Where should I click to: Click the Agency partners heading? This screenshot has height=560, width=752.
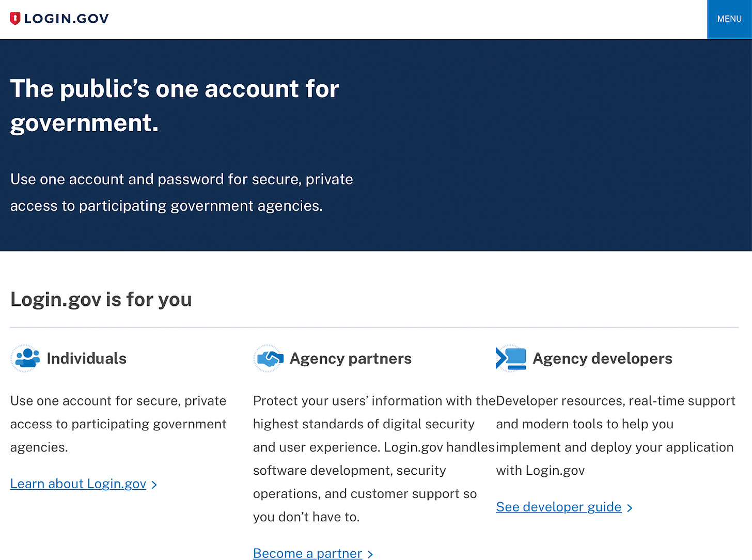(351, 359)
